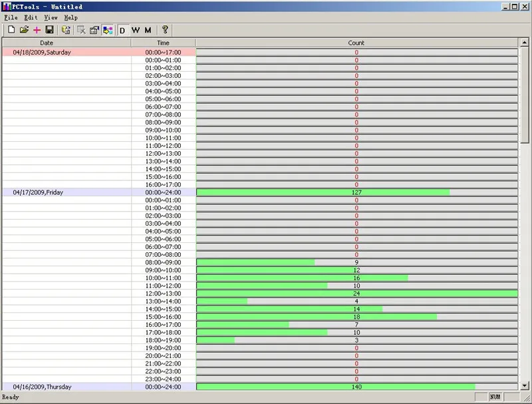Open help with the question mark icon
The width and height of the screenshot is (532, 404).
click(x=165, y=29)
